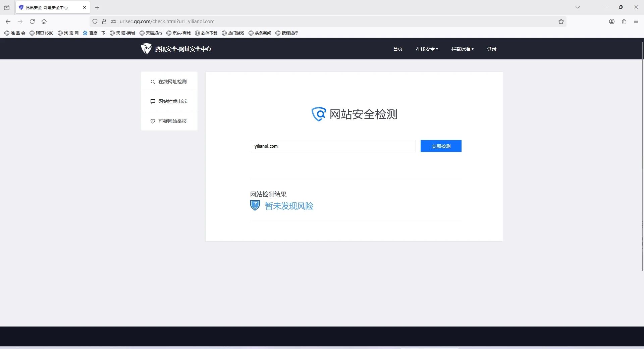Open the tracking protection shield icon
644x349 pixels.
tap(95, 21)
